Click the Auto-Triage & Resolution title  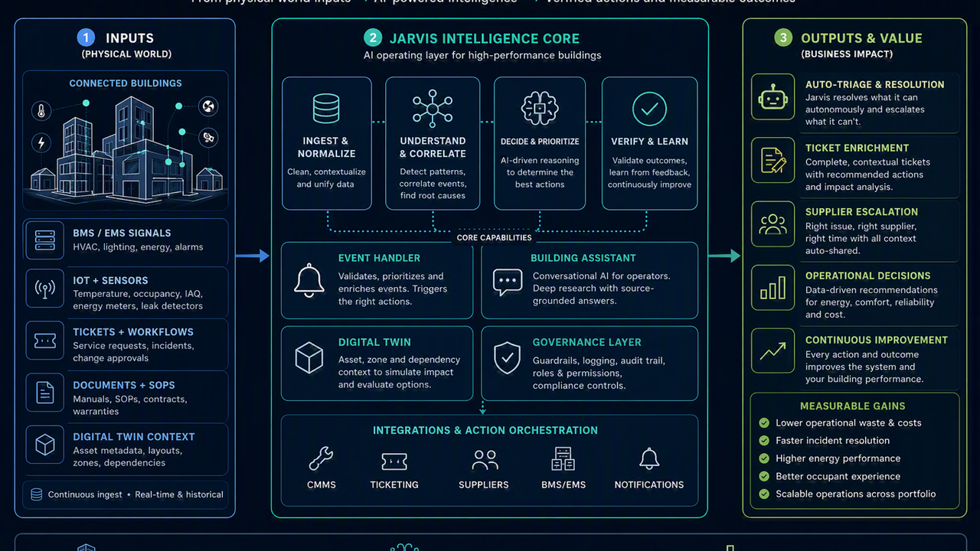pyautogui.click(x=874, y=85)
